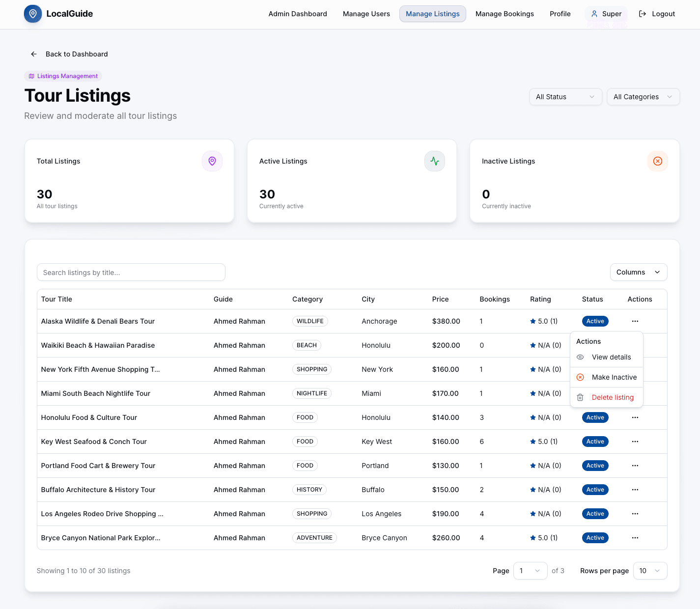The width and height of the screenshot is (700, 609).
Task: Click the search listings input field
Action: click(131, 272)
